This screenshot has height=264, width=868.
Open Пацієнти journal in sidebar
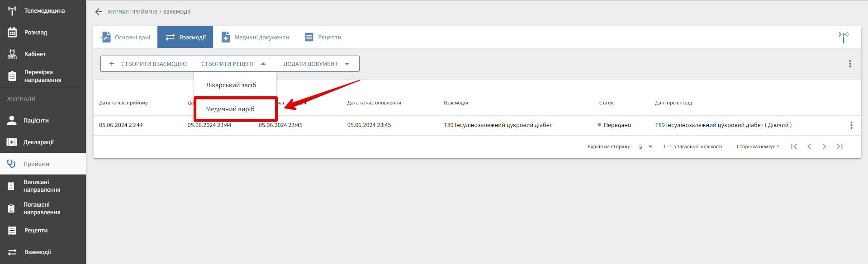[x=36, y=120]
